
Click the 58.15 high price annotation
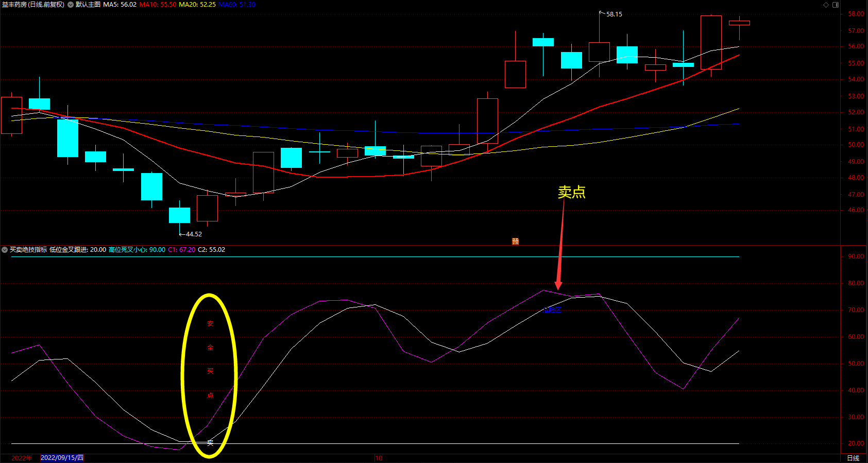pyautogui.click(x=614, y=14)
